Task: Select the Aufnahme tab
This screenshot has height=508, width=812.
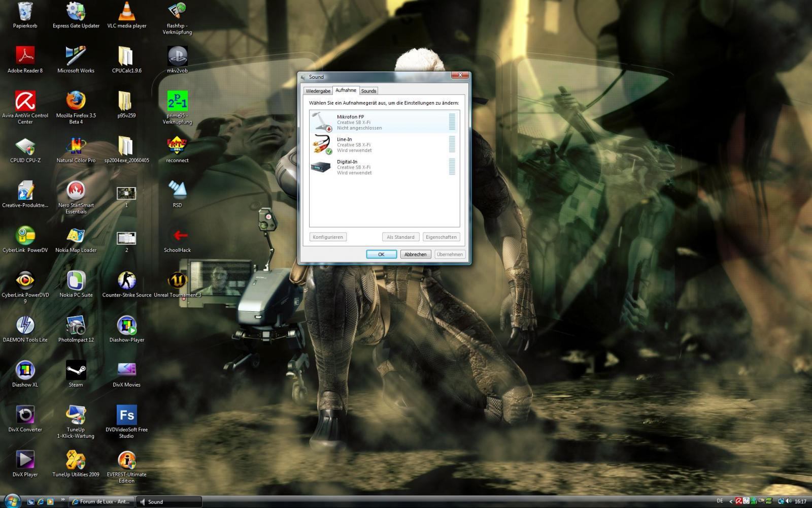Action: pyautogui.click(x=346, y=90)
